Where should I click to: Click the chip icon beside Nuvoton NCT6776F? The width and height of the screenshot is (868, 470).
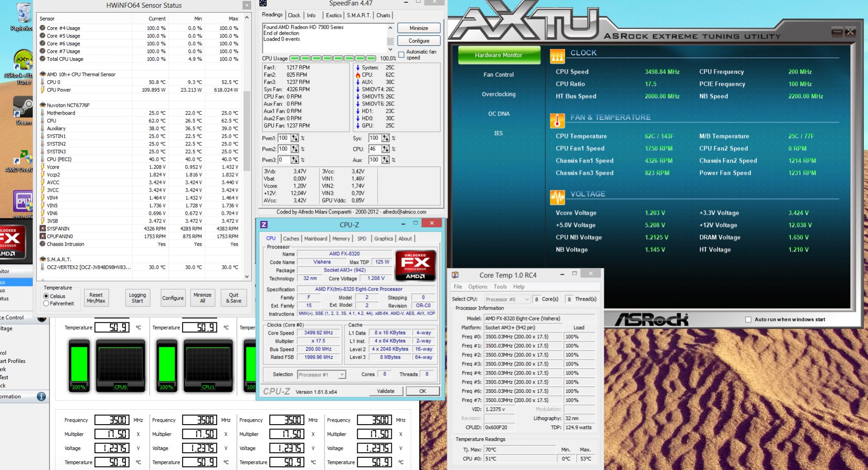pyautogui.click(x=43, y=105)
